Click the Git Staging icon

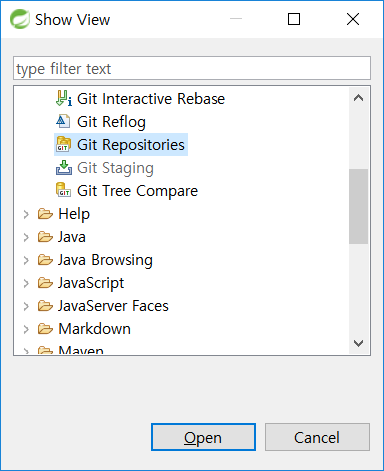coord(64,167)
